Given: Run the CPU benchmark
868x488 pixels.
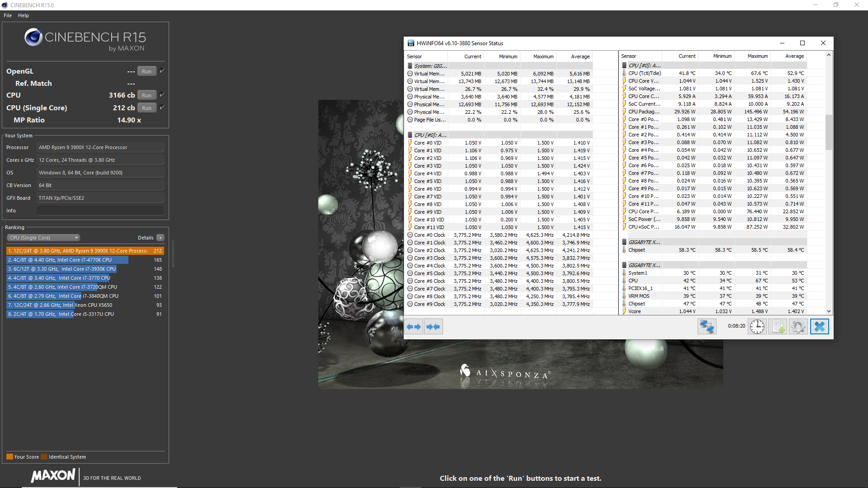Looking at the screenshot, I should click(146, 95).
